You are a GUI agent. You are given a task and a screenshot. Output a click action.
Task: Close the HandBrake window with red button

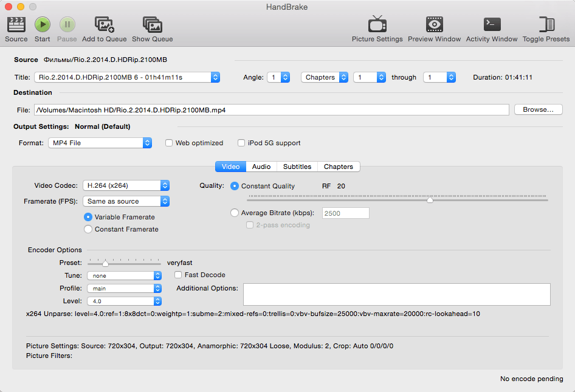[9, 7]
